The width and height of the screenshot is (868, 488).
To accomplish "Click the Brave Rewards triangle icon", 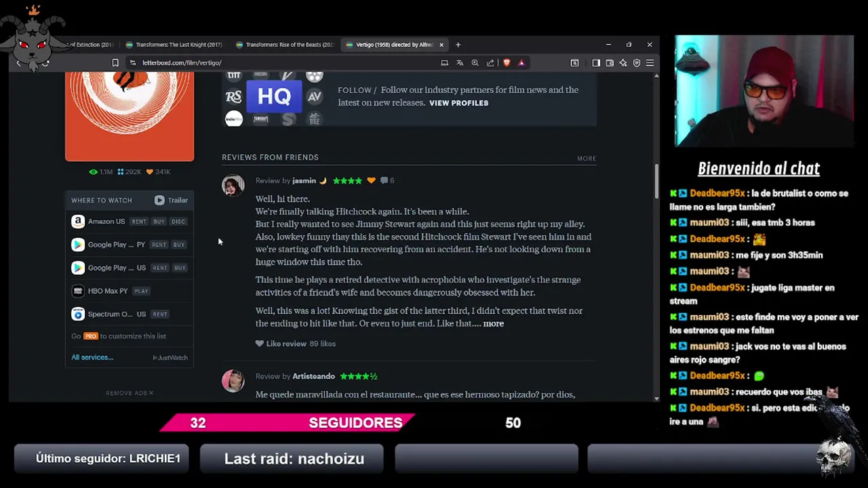I will (521, 63).
